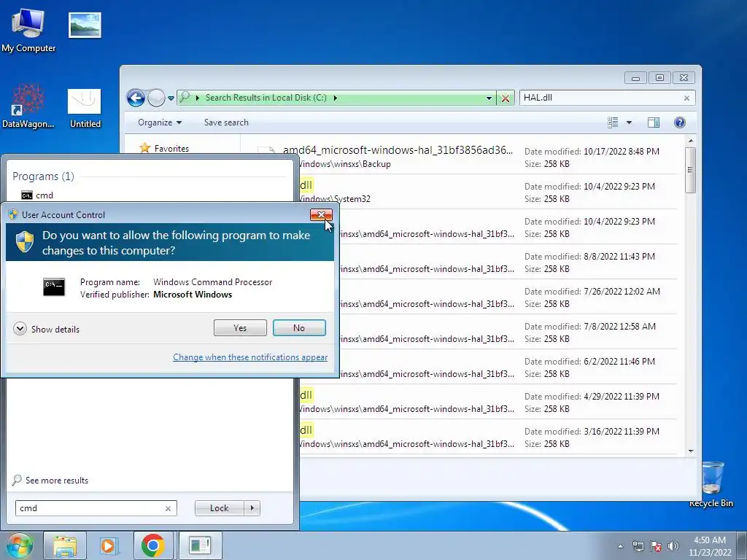Screen dimensions: 747x560
Task: Open shutdown options arrow beside Lock
Action: pyautogui.click(x=252, y=508)
